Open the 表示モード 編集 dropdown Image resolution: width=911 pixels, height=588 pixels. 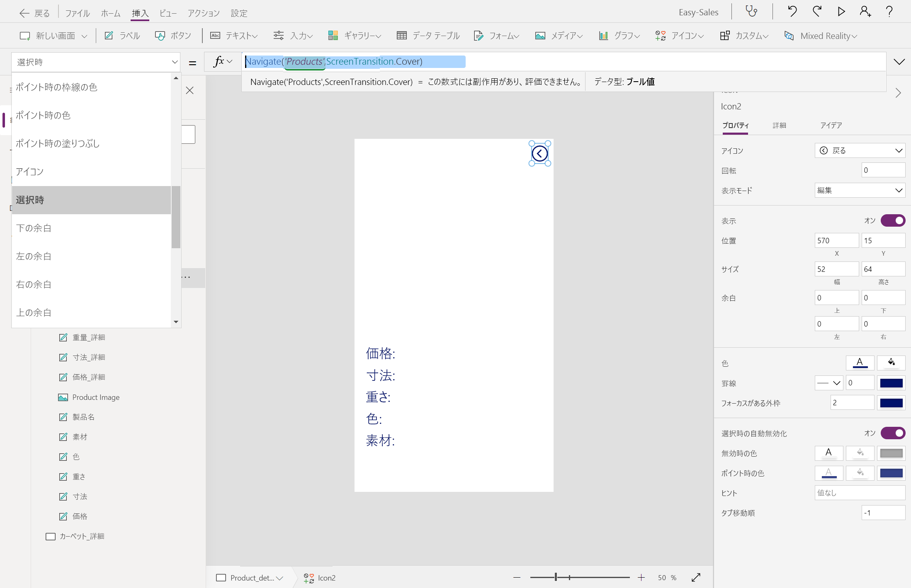click(860, 190)
